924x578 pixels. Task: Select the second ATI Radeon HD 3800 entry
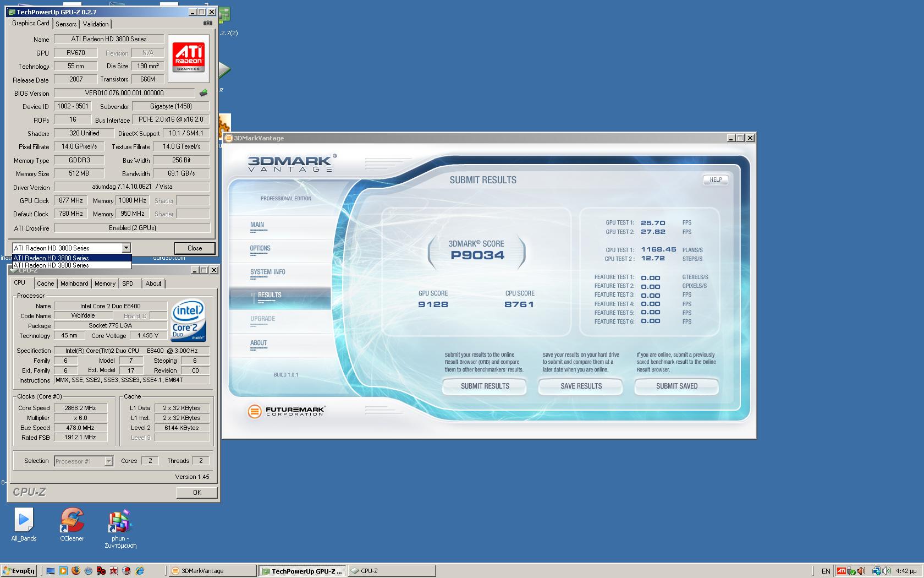coord(71,265)
